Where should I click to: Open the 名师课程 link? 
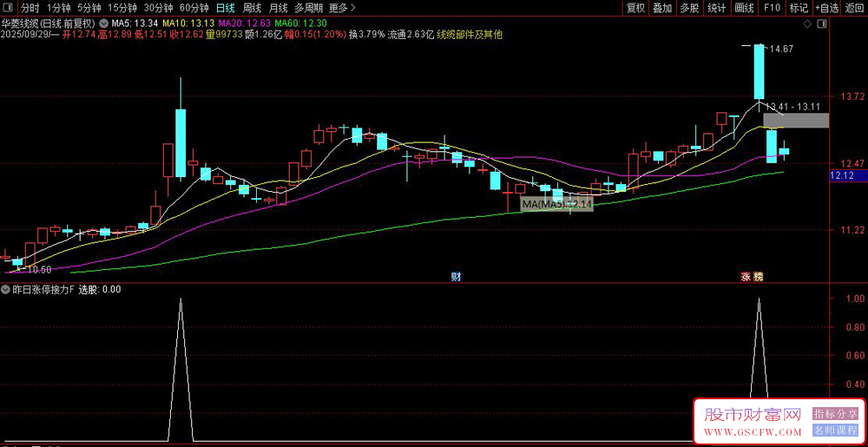click(835, 430)
